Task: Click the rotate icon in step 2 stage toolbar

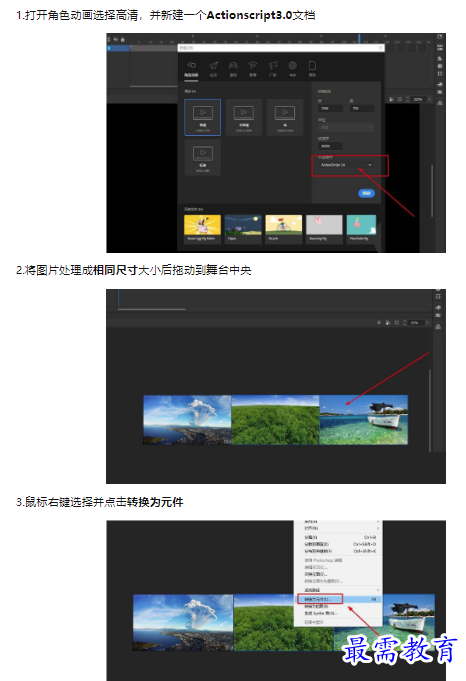Action: [388, 323]
